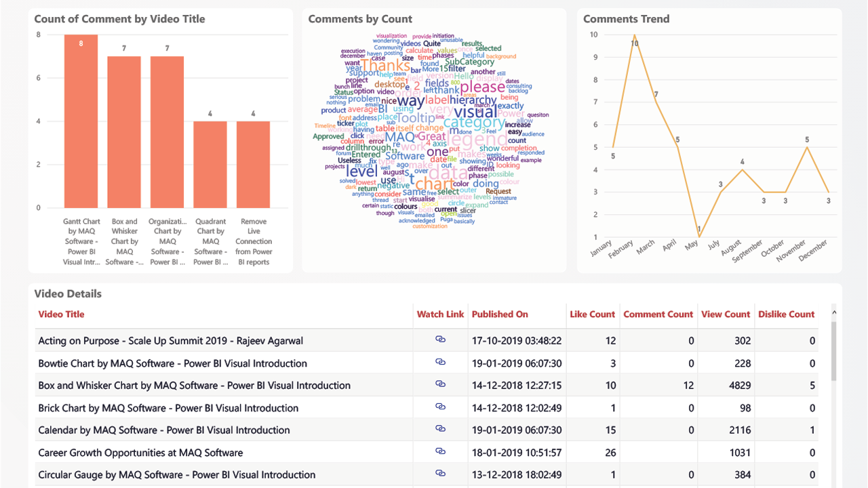Click the scroll-up arrow of Video Details table

pos(834,312)
